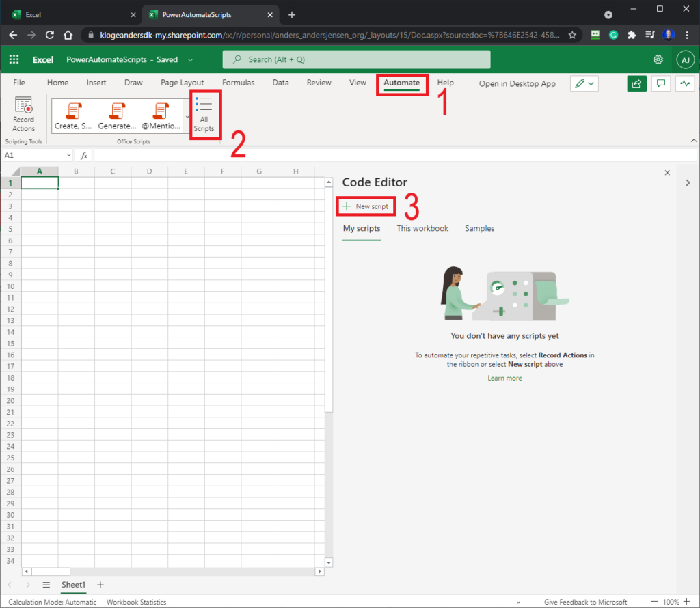Open Workbook Statistics

(x=137, y=603)
